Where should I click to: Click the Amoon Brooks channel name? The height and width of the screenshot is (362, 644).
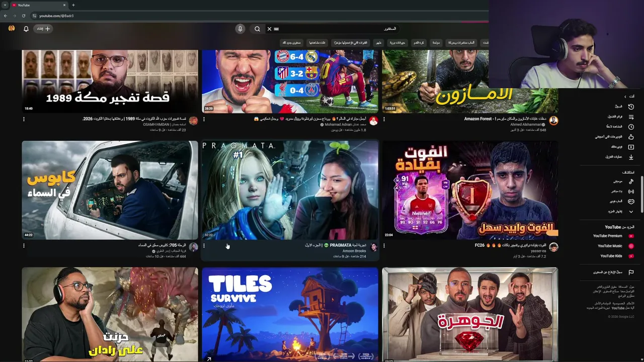pos(354,251)
